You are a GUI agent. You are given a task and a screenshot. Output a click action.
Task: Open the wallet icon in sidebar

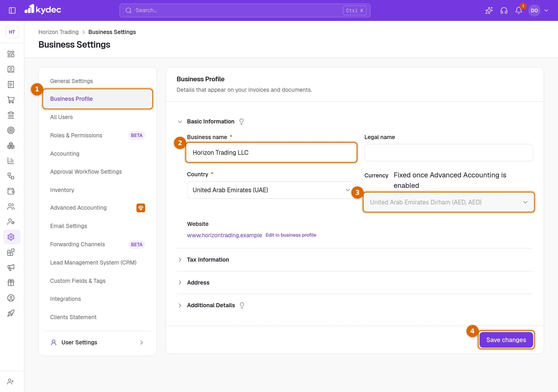click(x=11, y=191)
